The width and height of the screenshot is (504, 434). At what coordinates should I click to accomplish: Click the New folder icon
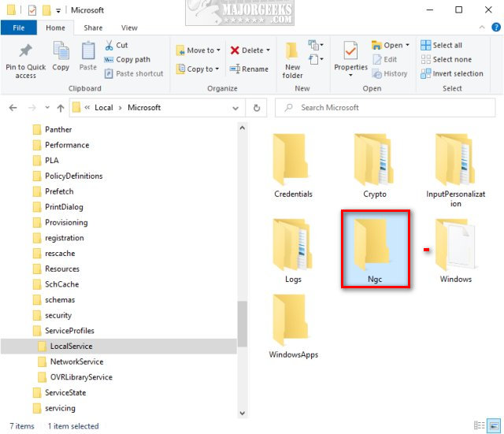pos(292,50)
